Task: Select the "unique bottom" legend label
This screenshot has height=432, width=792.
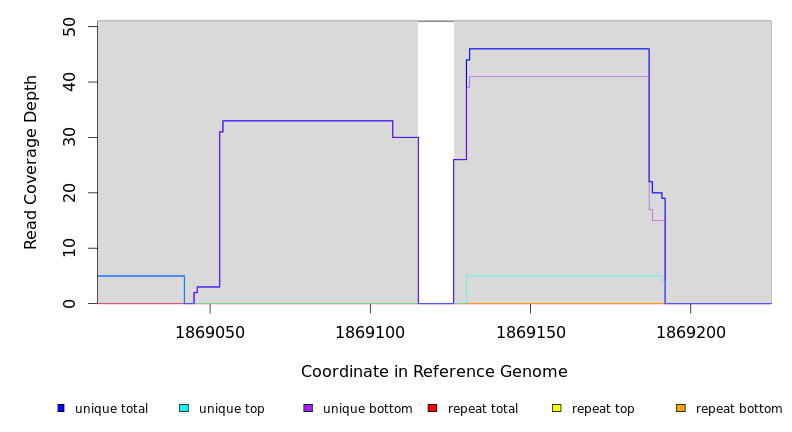Action: pyautogui.click(x=367, y=409)
